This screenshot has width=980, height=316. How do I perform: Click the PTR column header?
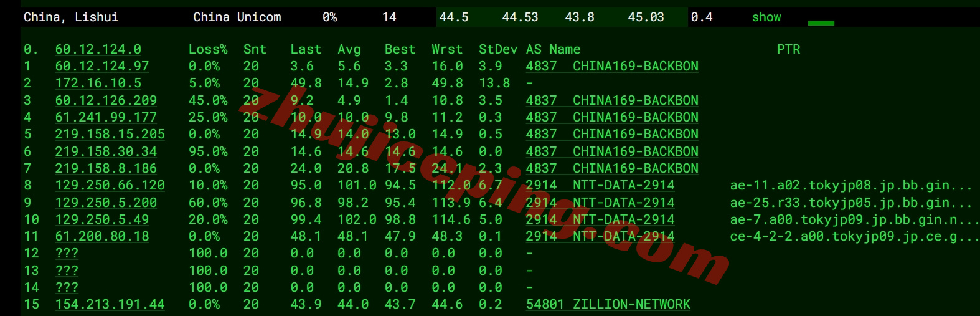point(788,49)
